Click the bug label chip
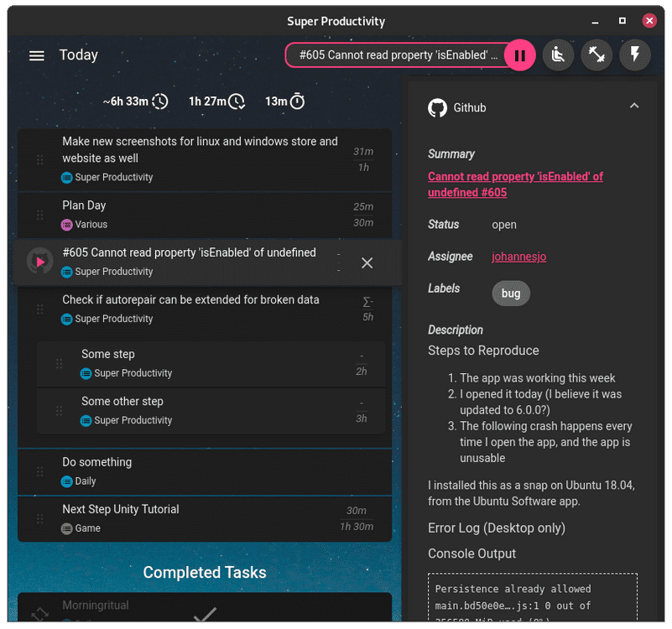This screenshot has width=672, height=629. pyautogui.click(x=511, y=294)
